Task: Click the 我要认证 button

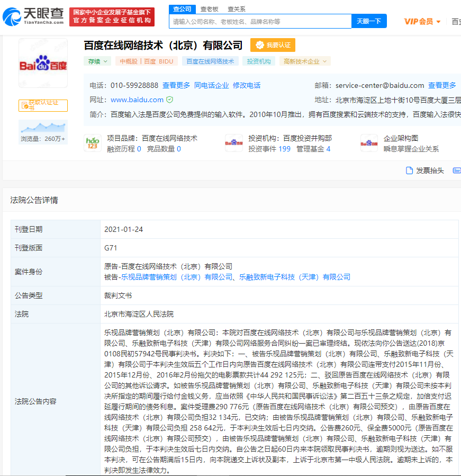Action: [273, 45]
